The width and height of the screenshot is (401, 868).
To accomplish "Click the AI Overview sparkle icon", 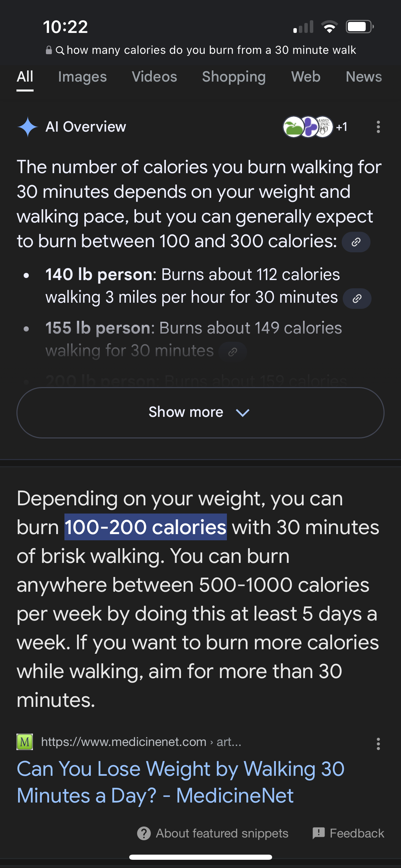I will [27, 127].
